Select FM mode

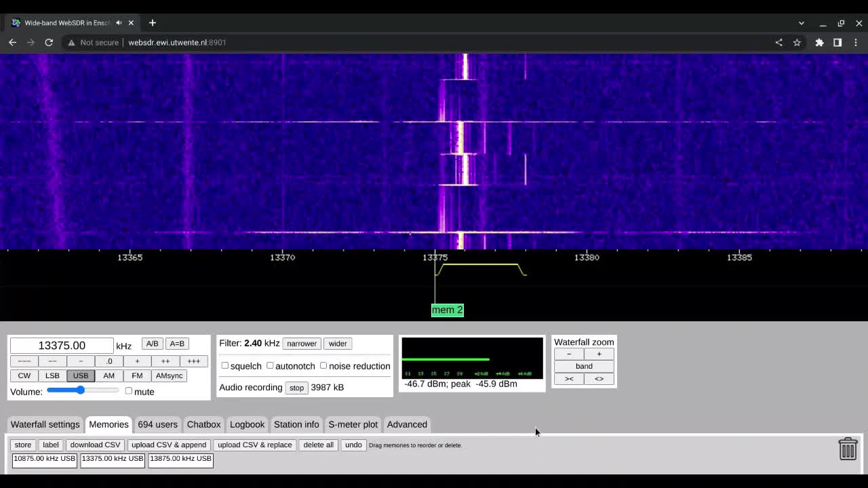pos(137,375)
